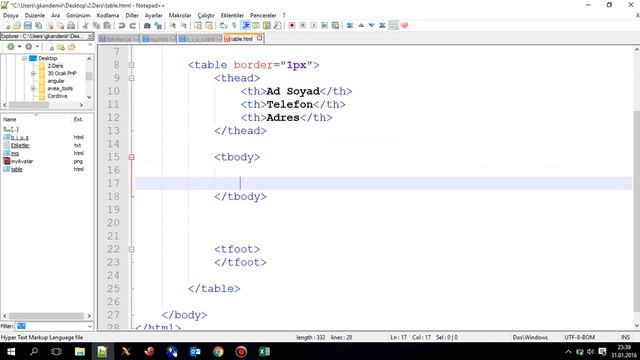Viewport: 640px width, 360px height.
Task: Open the Kodlama menu
Action: (108, 16)
